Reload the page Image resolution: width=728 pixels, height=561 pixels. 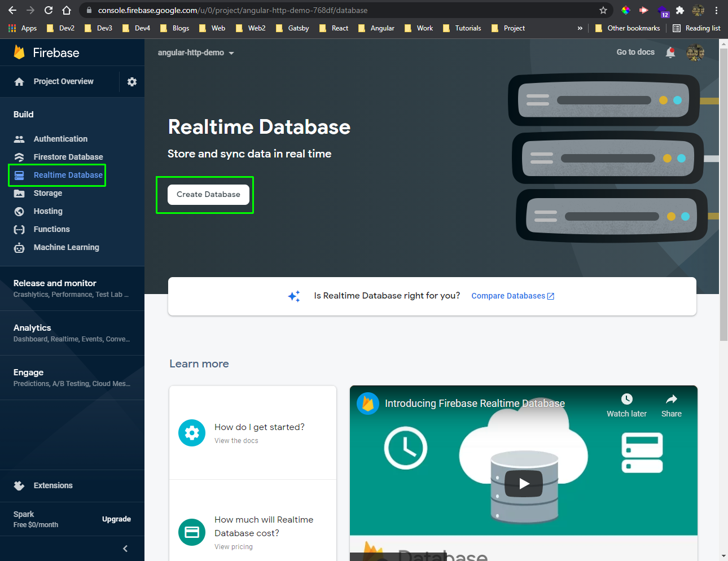pyautogui.click(x=49, y=10)
